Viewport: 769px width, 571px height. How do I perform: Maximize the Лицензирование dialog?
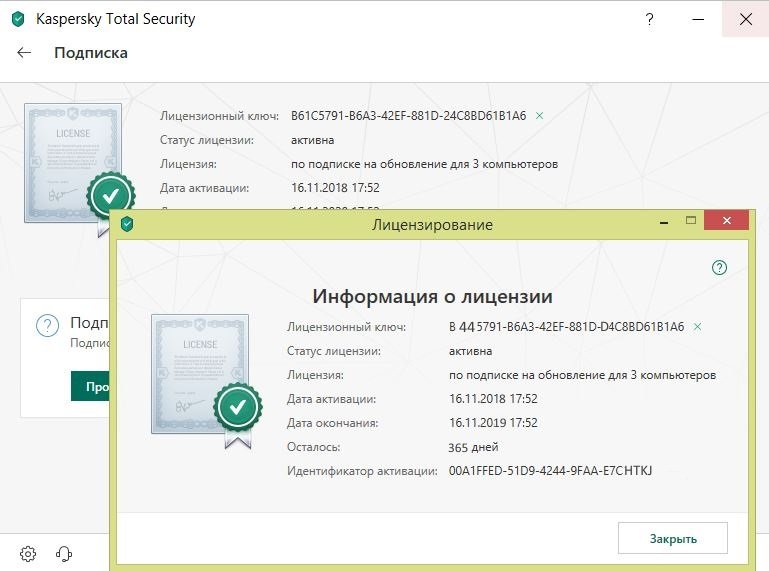(691, 220)
